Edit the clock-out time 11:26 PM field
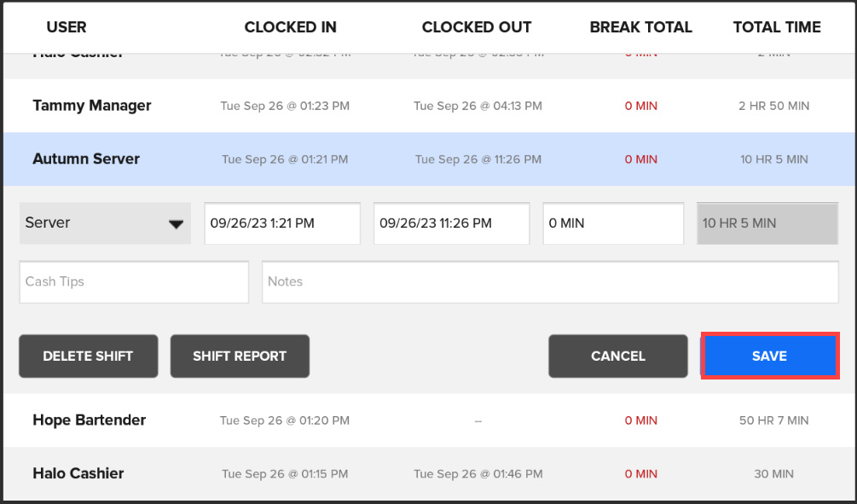 pyautogui.click(x=451, y=223)
